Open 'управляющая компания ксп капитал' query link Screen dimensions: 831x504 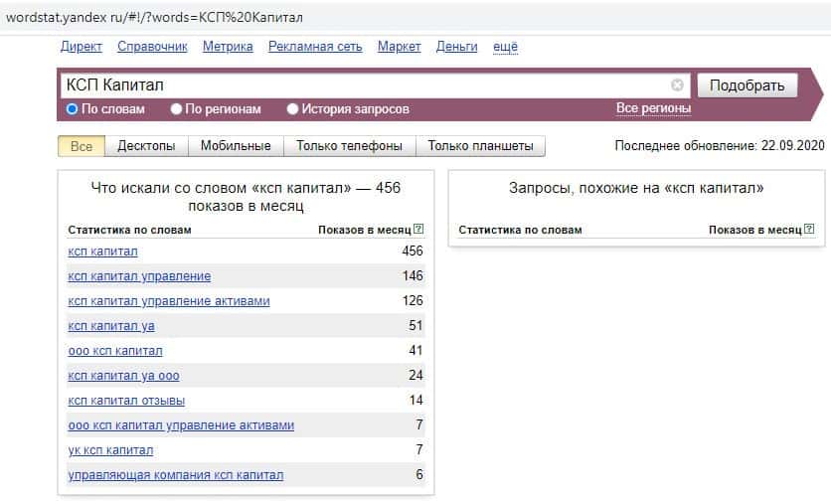175,475
